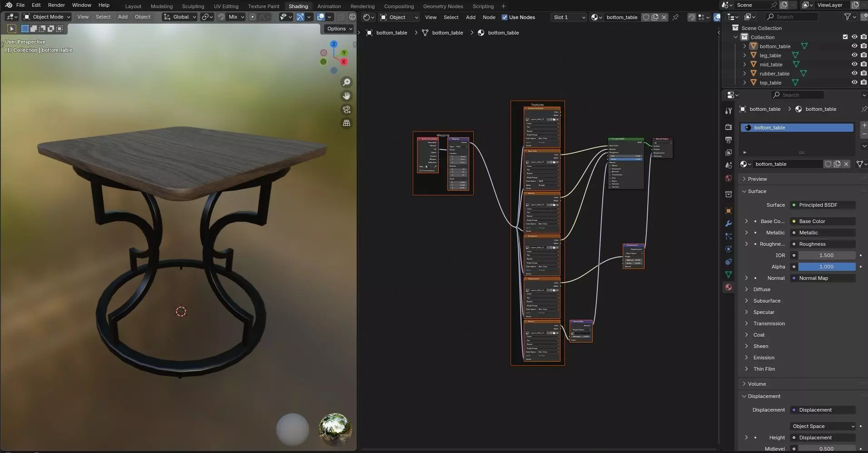The image size is (868, 453).
Task: Open the Render menu
Action: coord(56,5)
